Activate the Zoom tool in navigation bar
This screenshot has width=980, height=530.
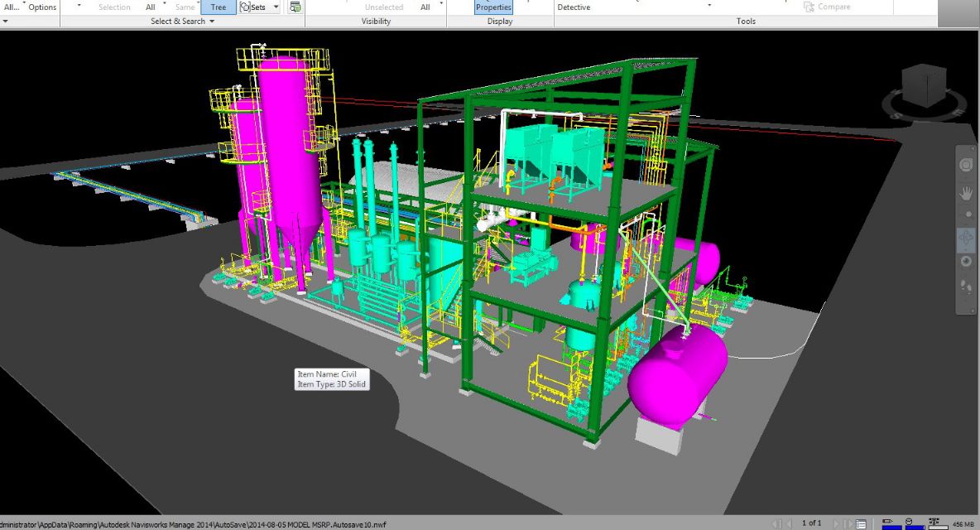click(x=966, y=214)
